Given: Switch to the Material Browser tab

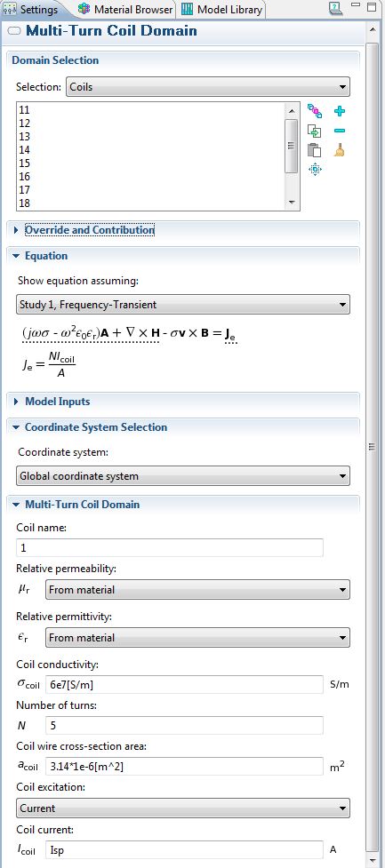Looking at the screenshot, I should click(125, 10).
